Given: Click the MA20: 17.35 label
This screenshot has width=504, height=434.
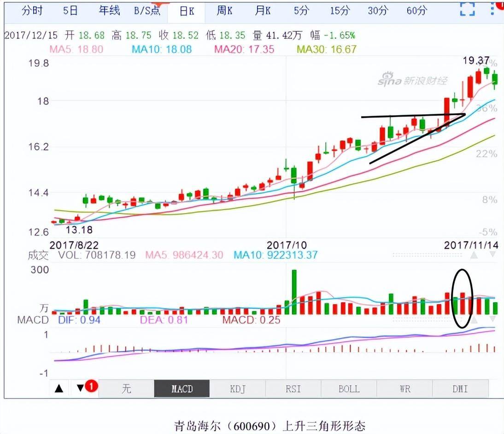Looking at the screenshot, I should [x=244, y=49].
